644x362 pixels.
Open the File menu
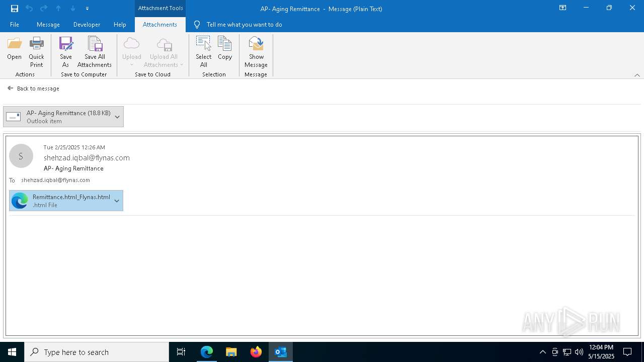(x=15, y=25)
